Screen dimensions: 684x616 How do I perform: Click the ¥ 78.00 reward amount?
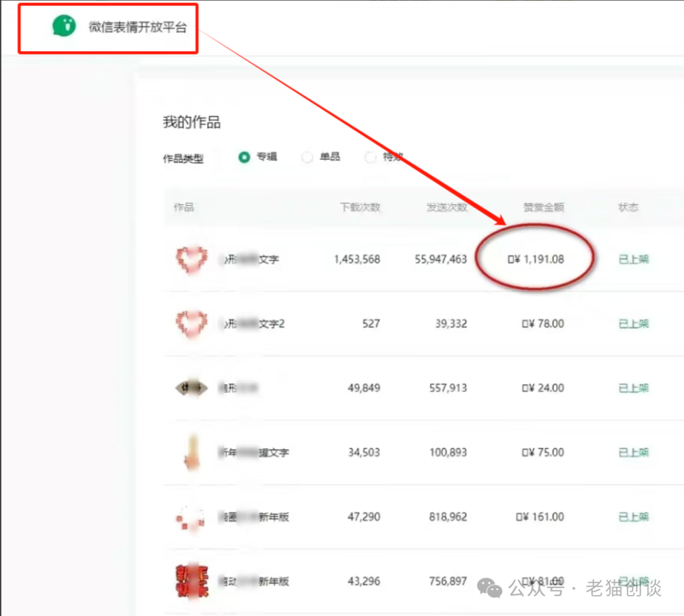click(543, 324)
